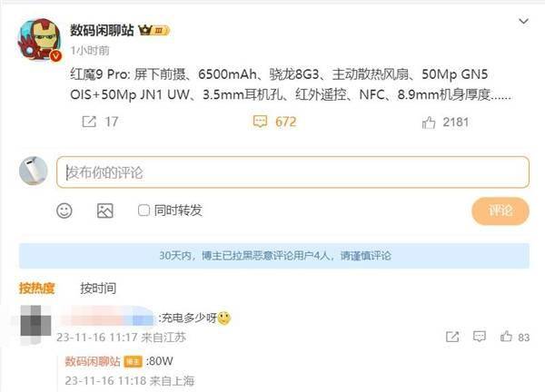Click the orange V verification badge
The image size is (545, 392).
click(55, 55)
